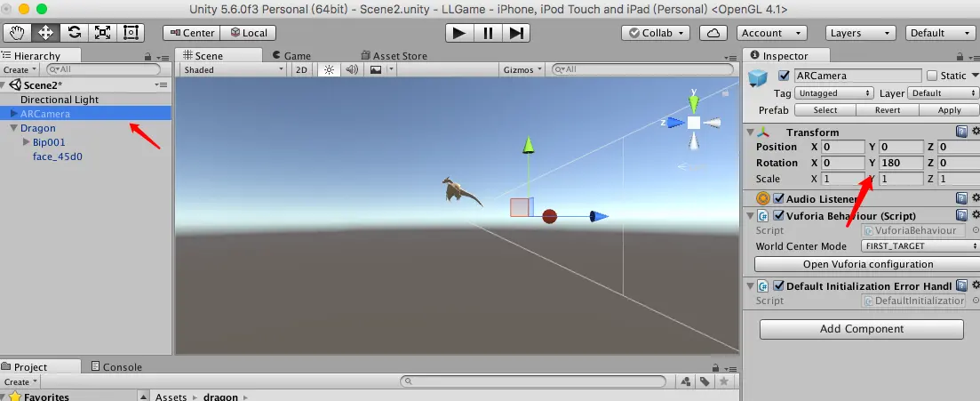The image size is (980, 401).
Task: Open the World Center Mode dropdown
Action: (920, 246)
